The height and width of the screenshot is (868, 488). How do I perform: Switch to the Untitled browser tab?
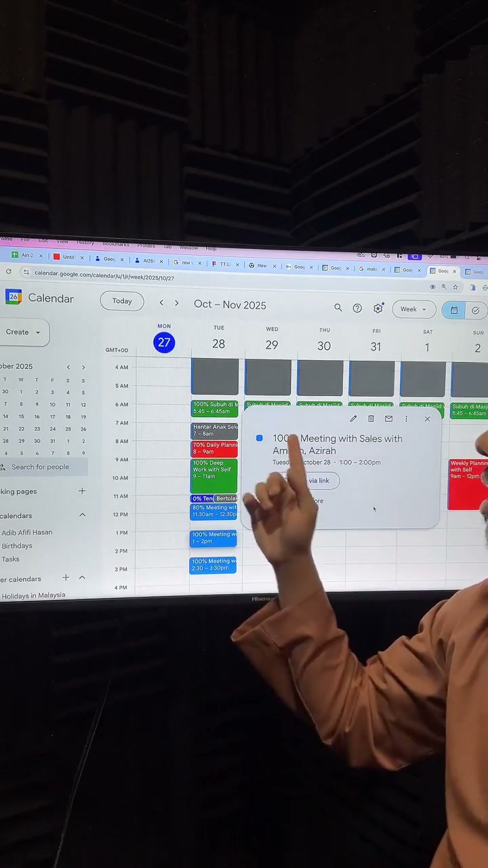coord(68,257)
